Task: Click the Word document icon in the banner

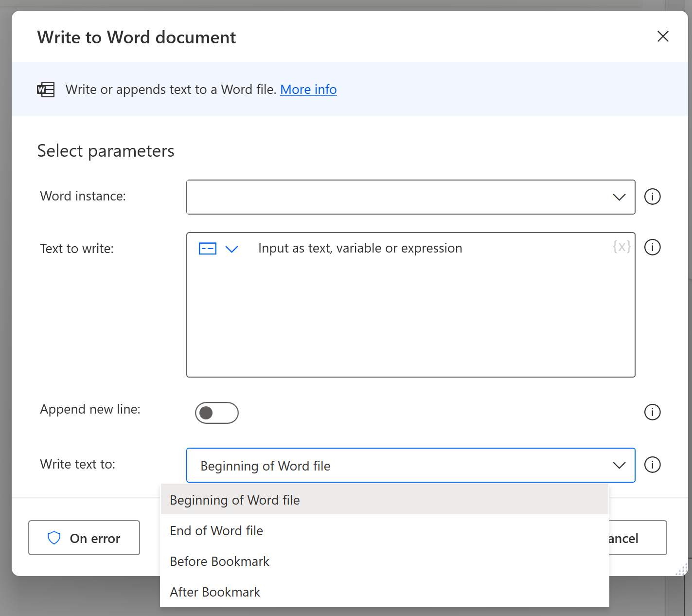Action: tap(46, 90)
